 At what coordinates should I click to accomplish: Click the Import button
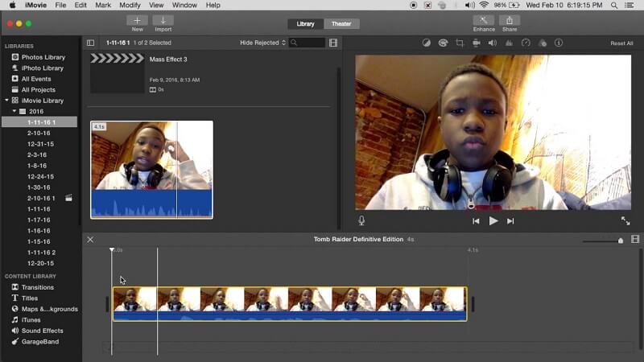[163, 23]
